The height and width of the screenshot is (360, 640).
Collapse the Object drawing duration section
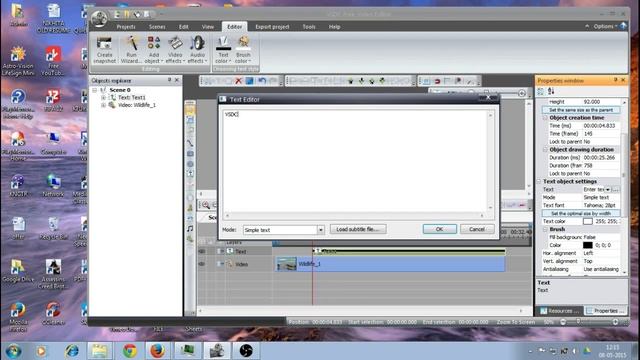pyautogui.click(x=545, y=149)
